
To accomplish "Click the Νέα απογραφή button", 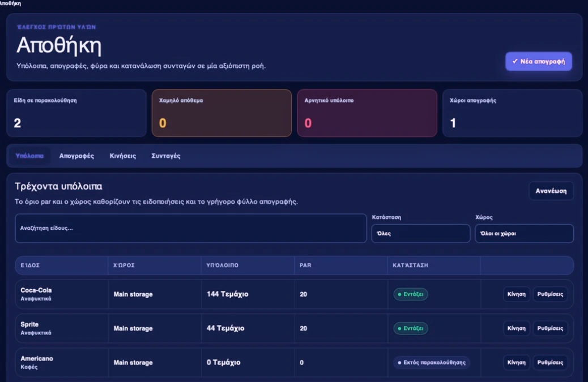I will pos(539,62).
